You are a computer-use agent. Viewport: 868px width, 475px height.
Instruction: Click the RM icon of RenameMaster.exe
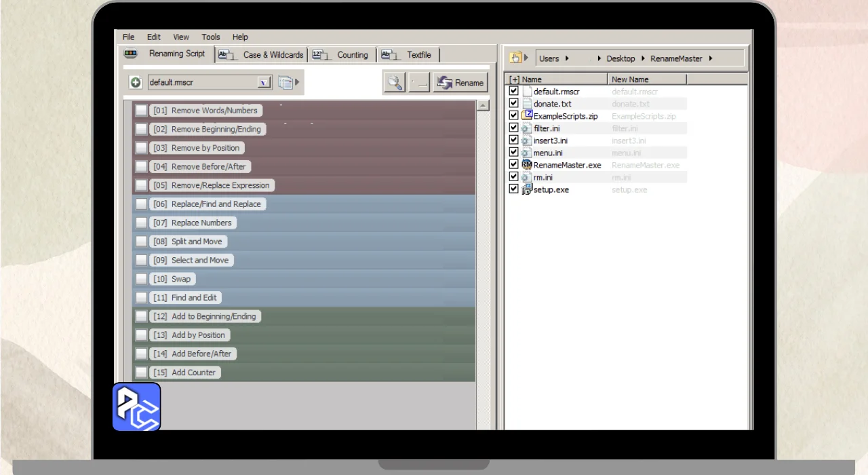(527, 165)
